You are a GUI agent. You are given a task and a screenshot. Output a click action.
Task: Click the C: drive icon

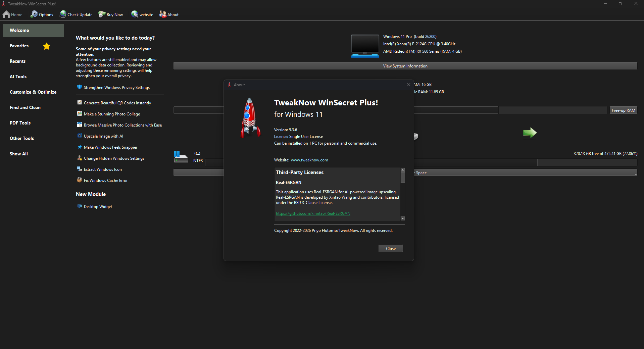pos(181,157)
